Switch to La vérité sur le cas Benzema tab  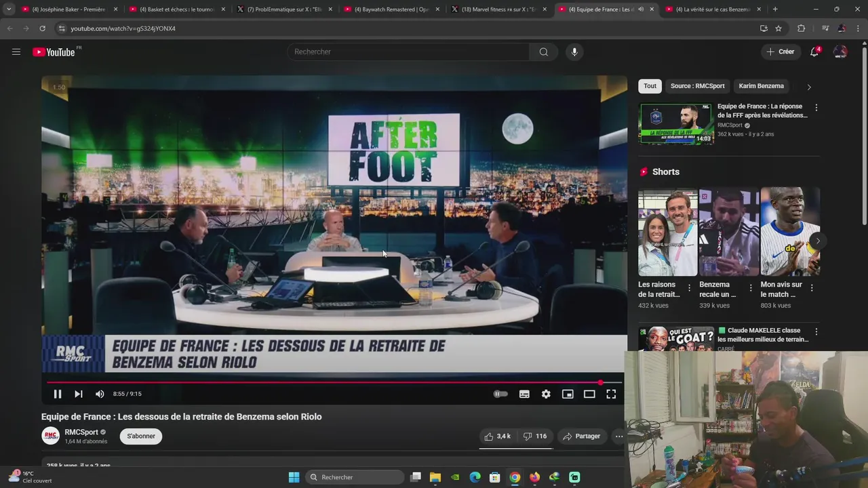click(714, 9)
